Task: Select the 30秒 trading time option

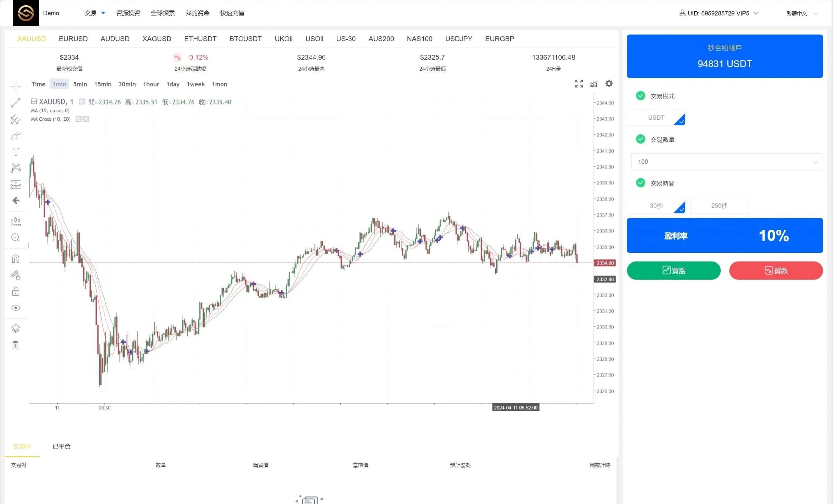Action: tap(656, 206)
